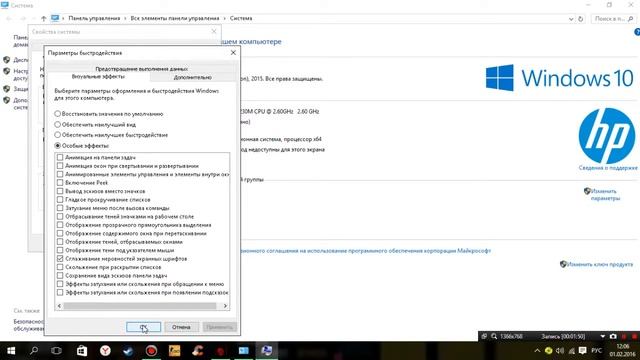Uncheck Сглаживание неровностей экранных шрифтов
Screen dimensions: 640x360
[x=60, y=259]
